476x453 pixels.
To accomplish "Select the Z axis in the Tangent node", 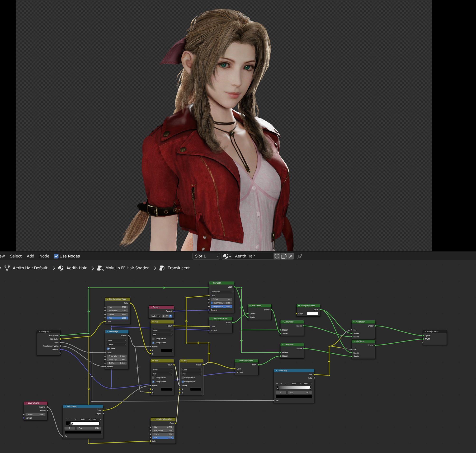I will point(170,316).
